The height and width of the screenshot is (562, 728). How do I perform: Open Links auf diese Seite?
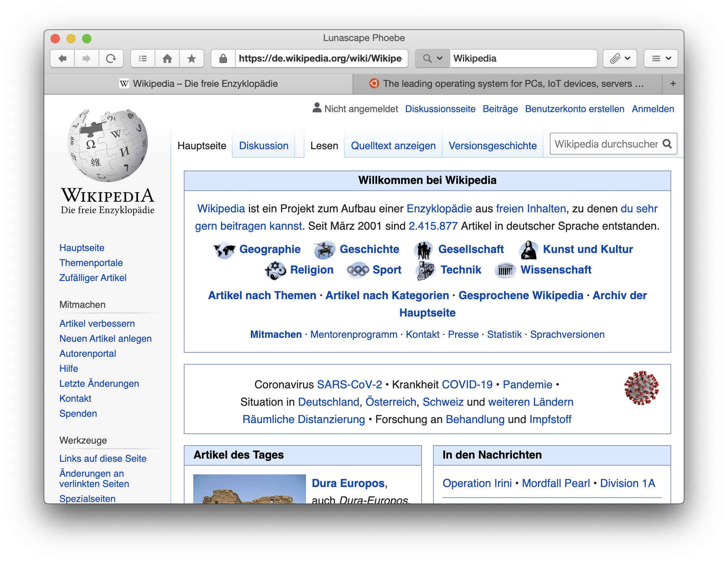pyautogui.click(x=103, y=459)
